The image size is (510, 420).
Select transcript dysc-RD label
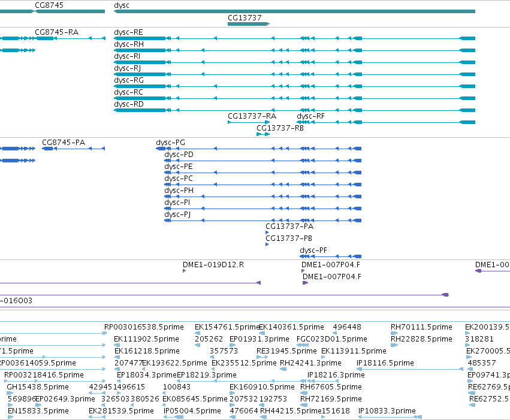pyautogui.click(x=129, y=104)
